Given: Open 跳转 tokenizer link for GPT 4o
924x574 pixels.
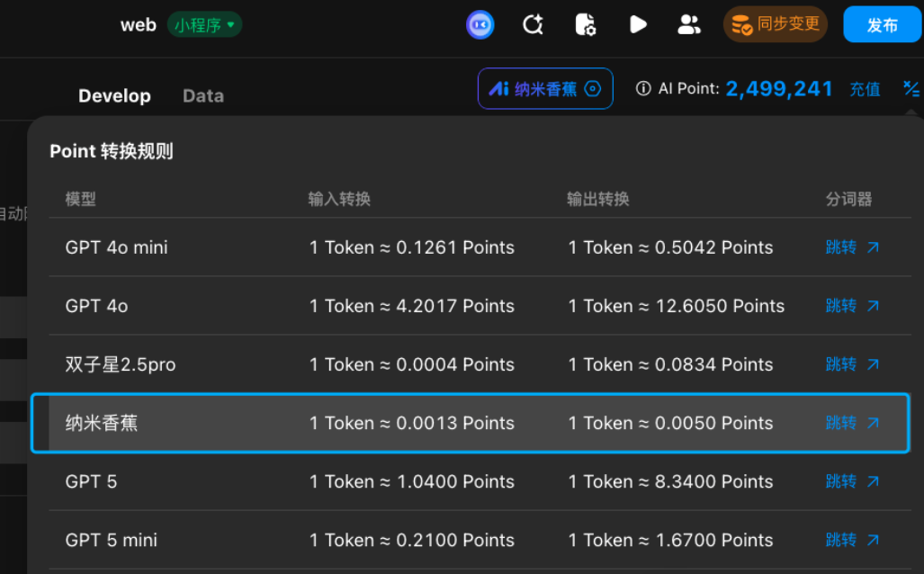Looking at the screenshot, I should pyautogui.click(x=852, y=305).
